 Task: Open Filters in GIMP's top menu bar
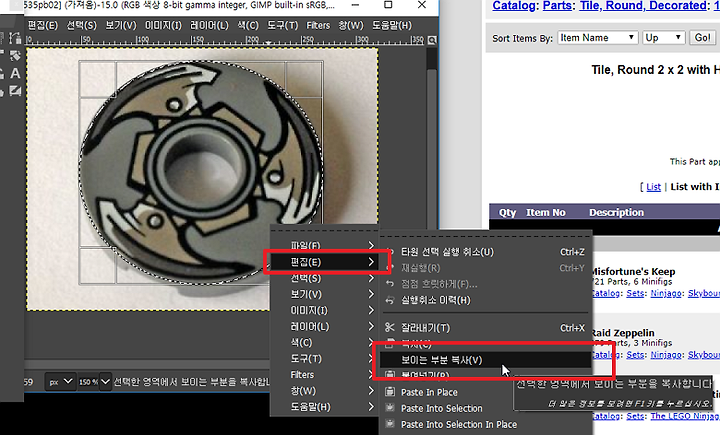318,25
